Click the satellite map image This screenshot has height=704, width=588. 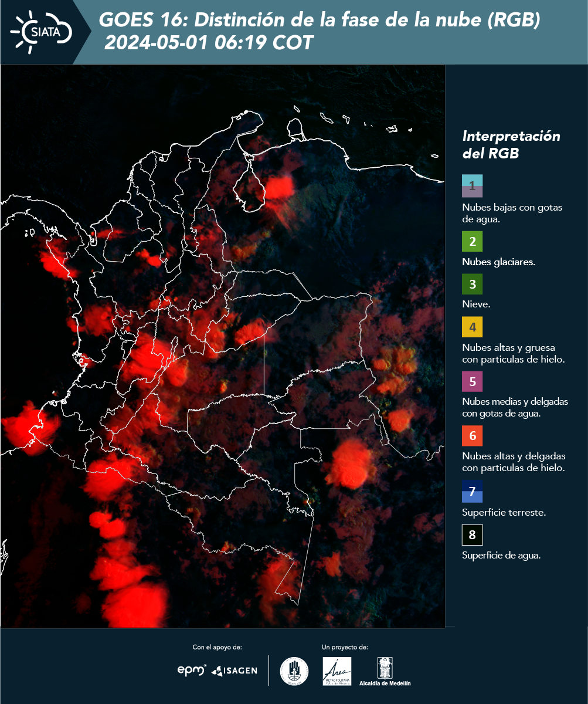pos(223,346)
